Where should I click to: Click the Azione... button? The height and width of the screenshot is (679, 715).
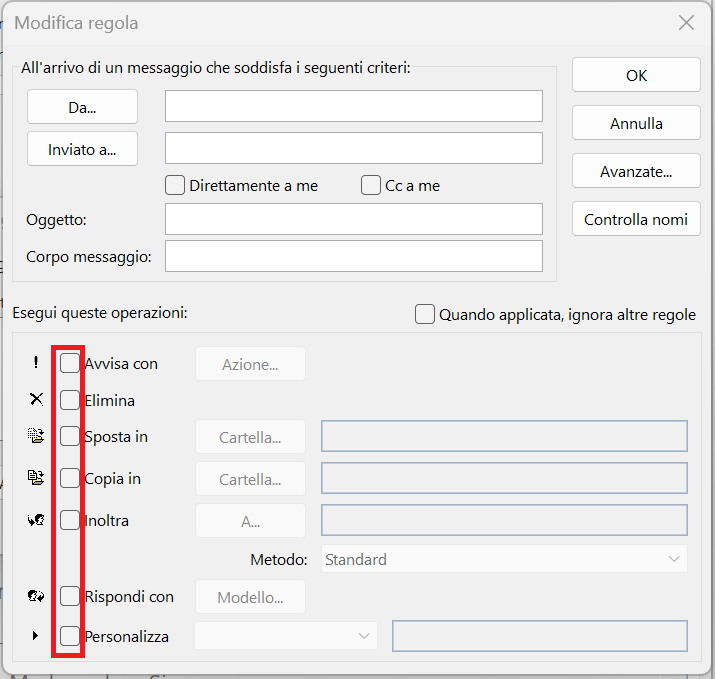coord(250,364)
